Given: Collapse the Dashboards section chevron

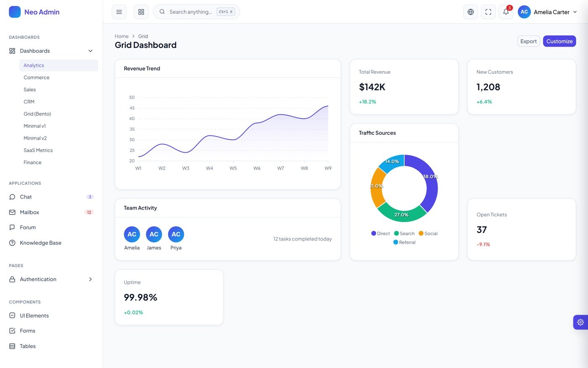Looking at the screenshot, I should click(x=90, y=51).
